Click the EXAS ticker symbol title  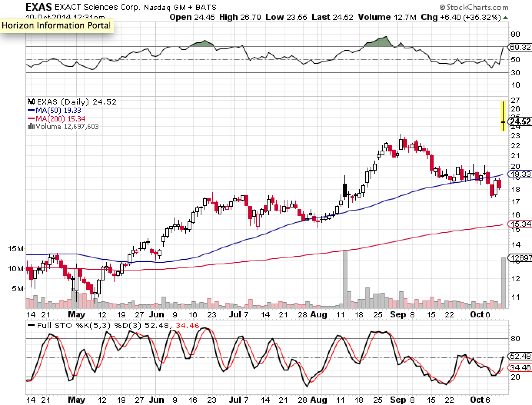click(38, 7)
